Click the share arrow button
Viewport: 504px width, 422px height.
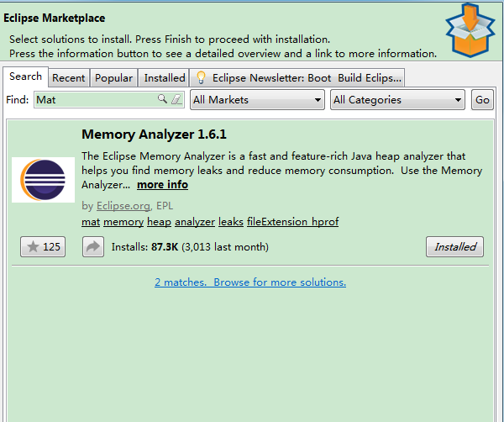pyautogui.click(x=93, y=246)
